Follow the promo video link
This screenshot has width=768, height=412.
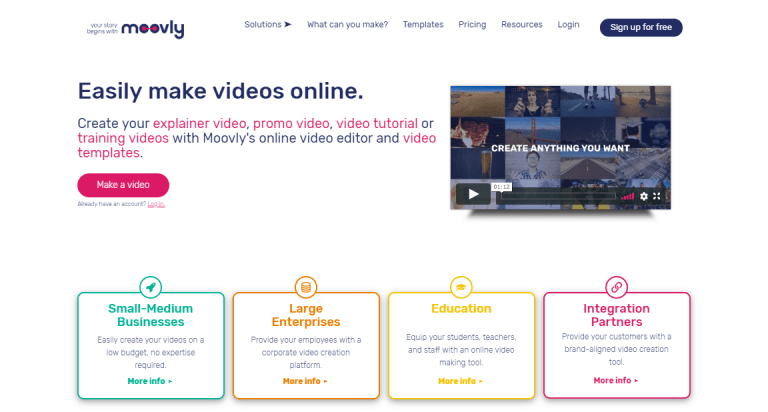[x=291, y=123]
